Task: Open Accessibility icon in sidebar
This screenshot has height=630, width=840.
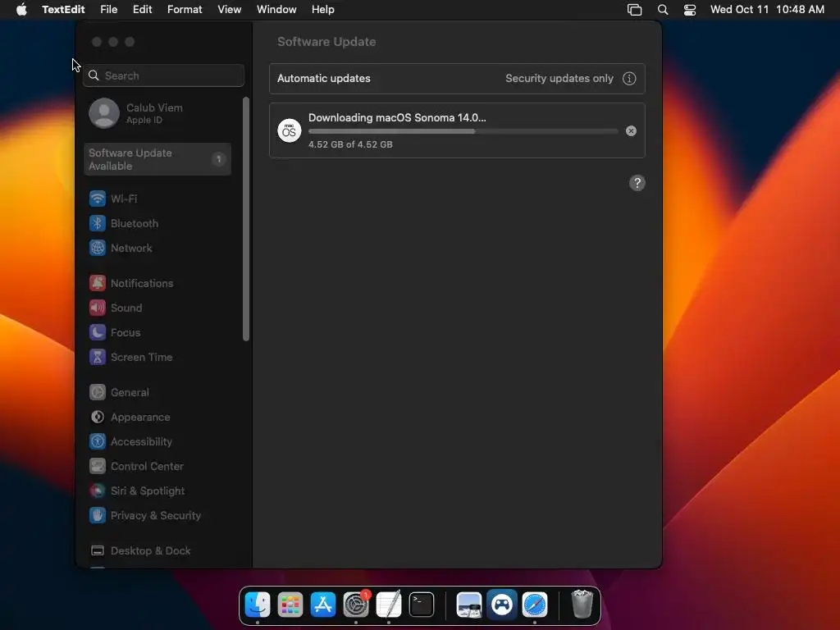Action: 98,442
